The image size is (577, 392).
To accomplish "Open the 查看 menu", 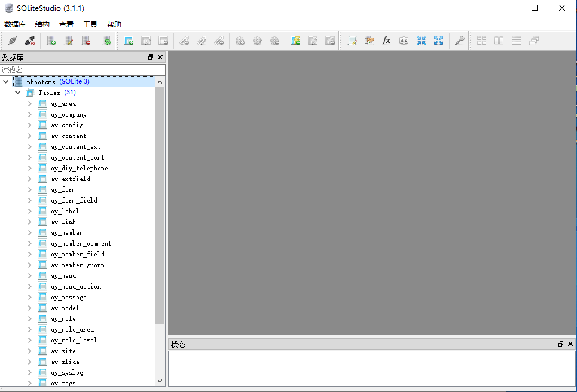I will pyautogui.click(x=66, y=24).
